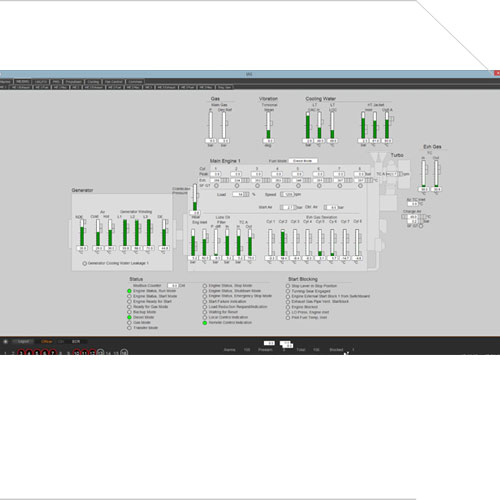Click the Generator Cooling Water Leakage indicator
The image size is (500, 500).
(x=85, y=263)
